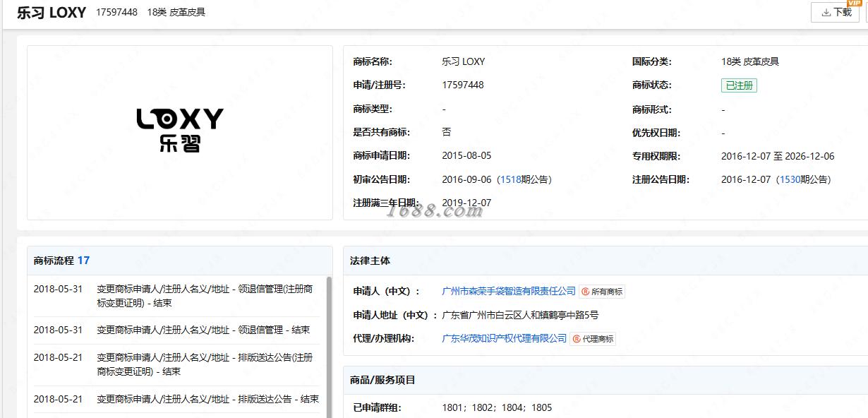Open applicant 广州市森荣手袋智造有限责任公司 link
This screenshot has height=418, width=868.
coord(509,291)
